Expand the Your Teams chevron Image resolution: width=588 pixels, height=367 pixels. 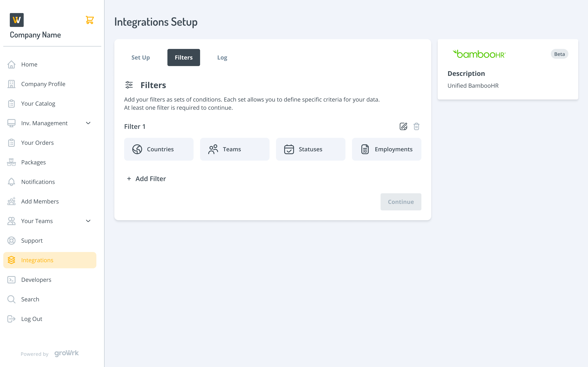click(x=88, y=221)
